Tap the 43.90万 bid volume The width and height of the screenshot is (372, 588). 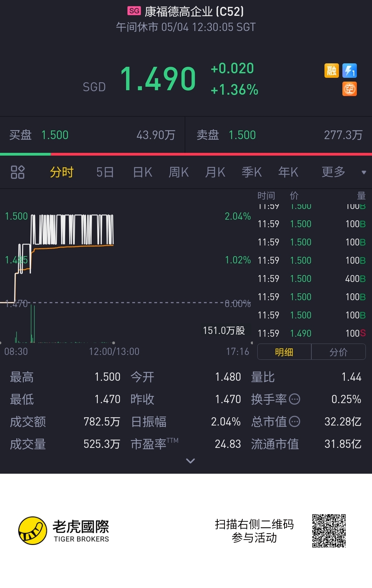pos(156,135)
